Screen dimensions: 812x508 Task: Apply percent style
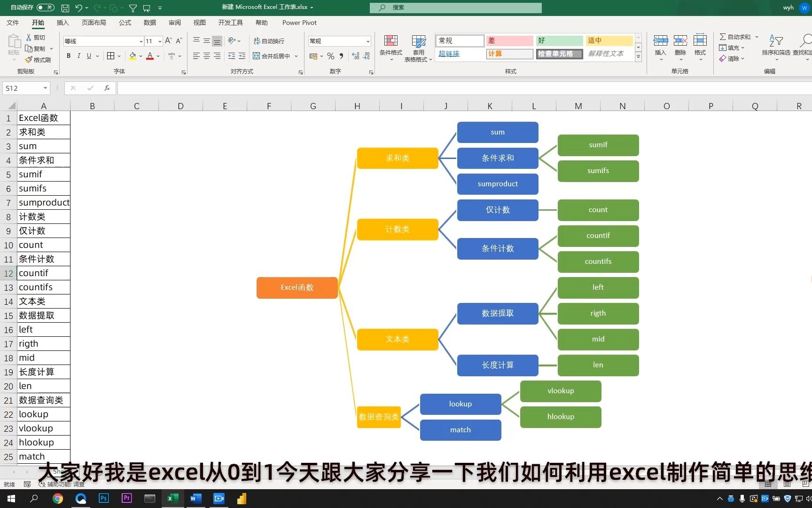[x=331, y=56]
